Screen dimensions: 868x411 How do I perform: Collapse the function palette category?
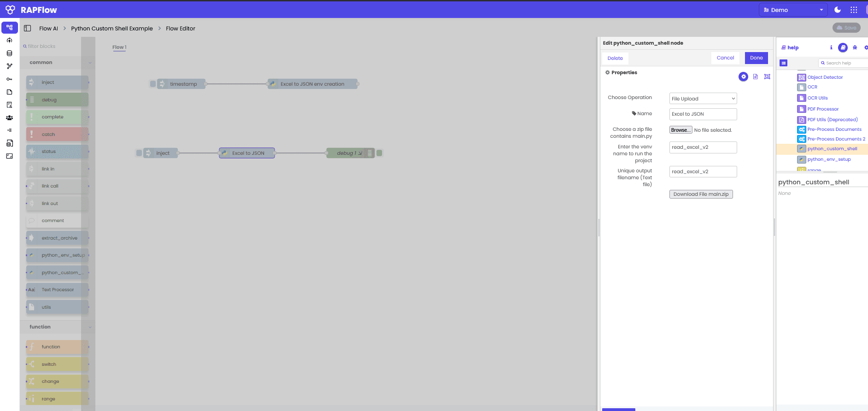(x=57, y=327)
